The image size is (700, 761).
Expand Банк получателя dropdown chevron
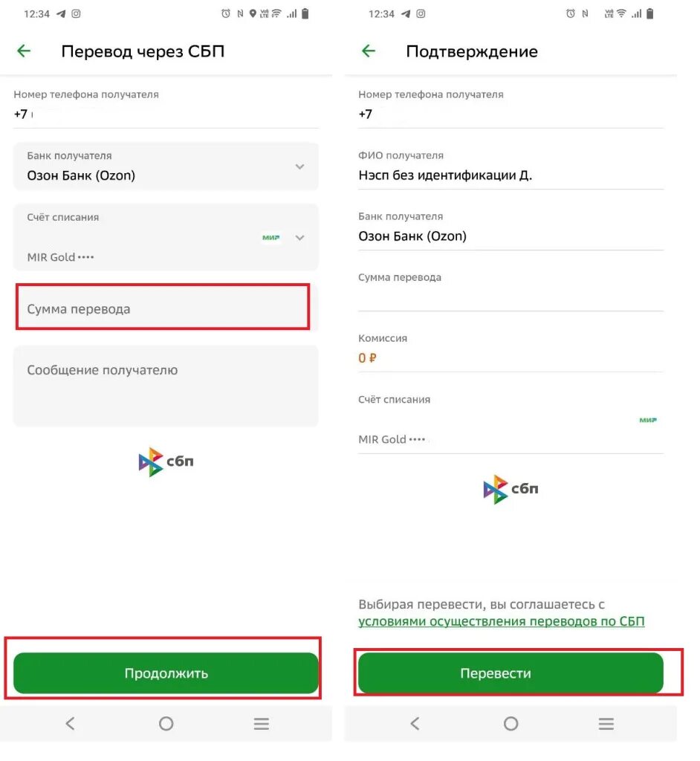click(x=299, y=166)
